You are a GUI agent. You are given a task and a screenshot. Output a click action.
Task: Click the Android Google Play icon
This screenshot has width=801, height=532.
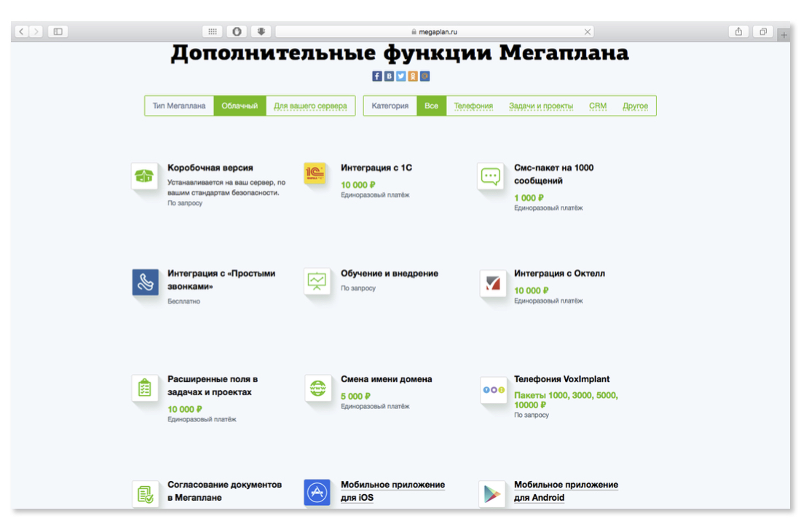[492, 493]
